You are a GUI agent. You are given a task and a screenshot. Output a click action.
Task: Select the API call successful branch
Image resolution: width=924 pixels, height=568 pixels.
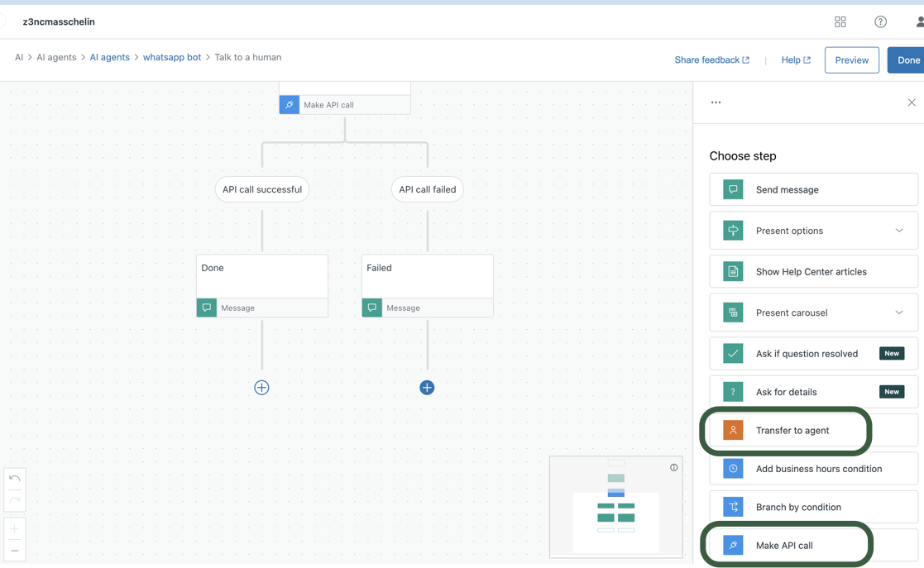pyautogui.click(x=262, y=189)
